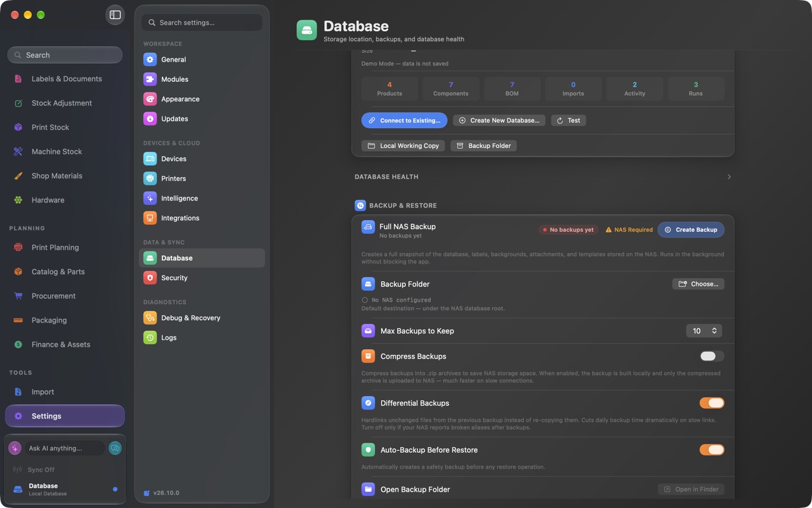Image resolution: width=812 pixels, height=508 pixels.
Task: Click the version v26.10.0 icon
Action: coord(147,493)
